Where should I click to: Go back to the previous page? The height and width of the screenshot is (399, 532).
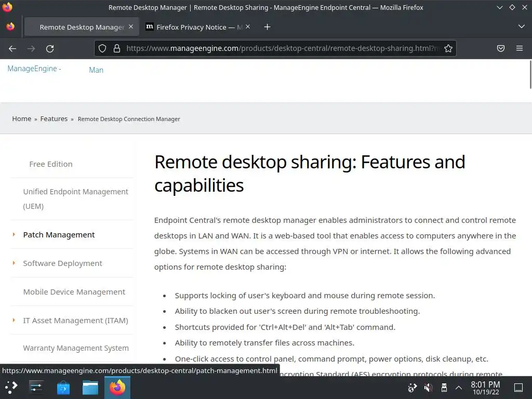pyautogui.click(x=12, y=48)
